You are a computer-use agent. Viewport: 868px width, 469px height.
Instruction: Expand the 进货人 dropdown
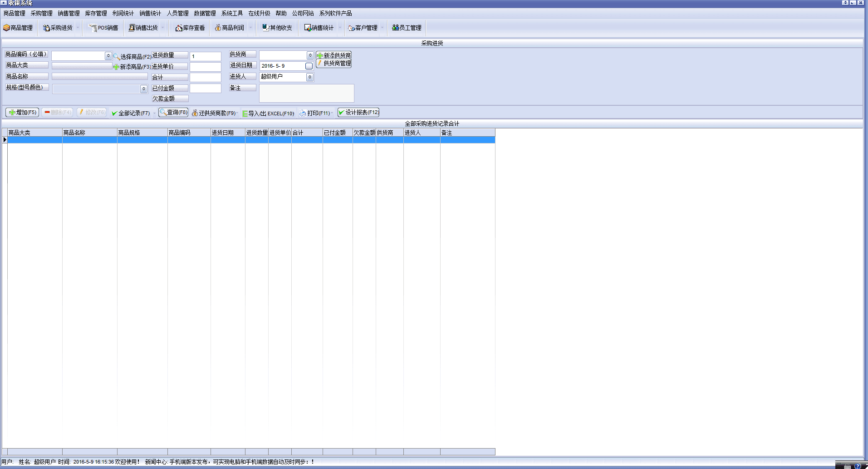coord(309,77)
